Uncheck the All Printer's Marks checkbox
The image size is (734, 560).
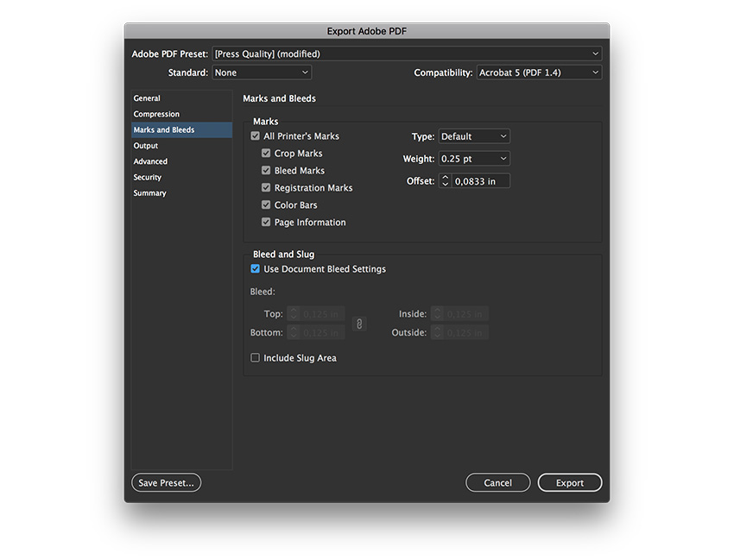255,135
